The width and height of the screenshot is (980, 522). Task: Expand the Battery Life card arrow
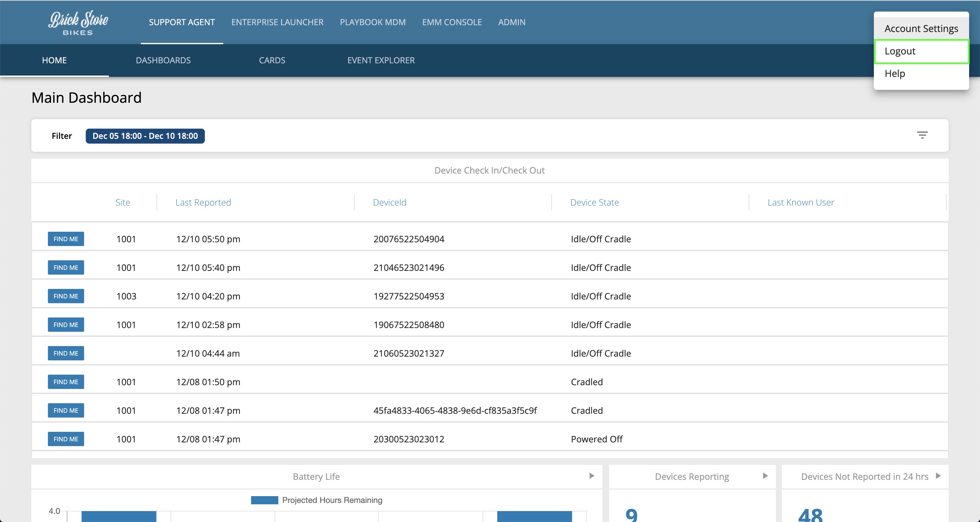[592, 476]
